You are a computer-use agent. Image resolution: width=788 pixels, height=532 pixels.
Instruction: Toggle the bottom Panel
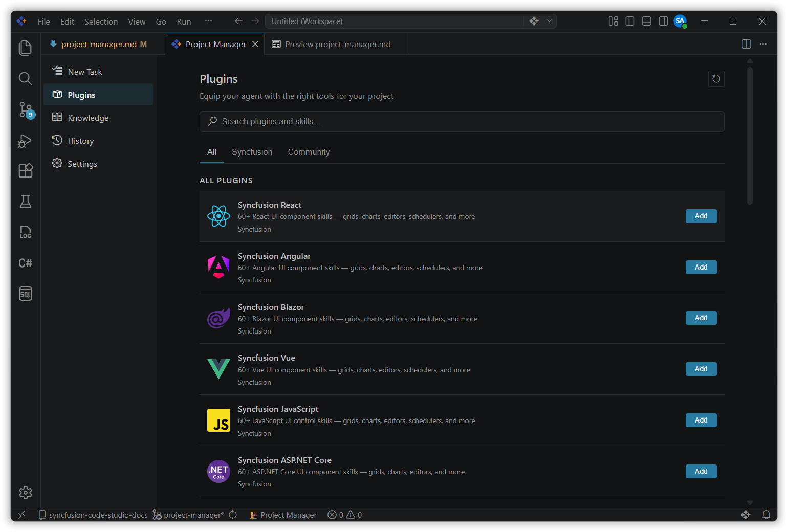pos(647,21)
